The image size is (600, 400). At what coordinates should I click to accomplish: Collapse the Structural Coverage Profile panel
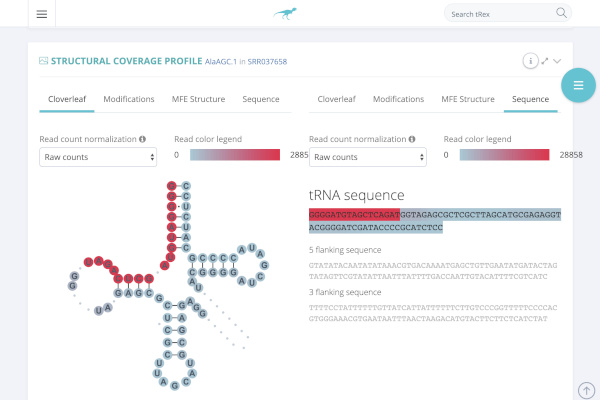pyautogui.click(x=558, y=61)
